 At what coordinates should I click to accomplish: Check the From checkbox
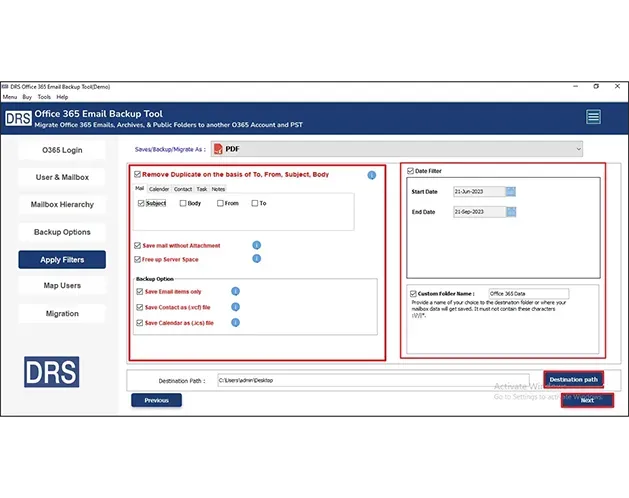coord(220,203)
